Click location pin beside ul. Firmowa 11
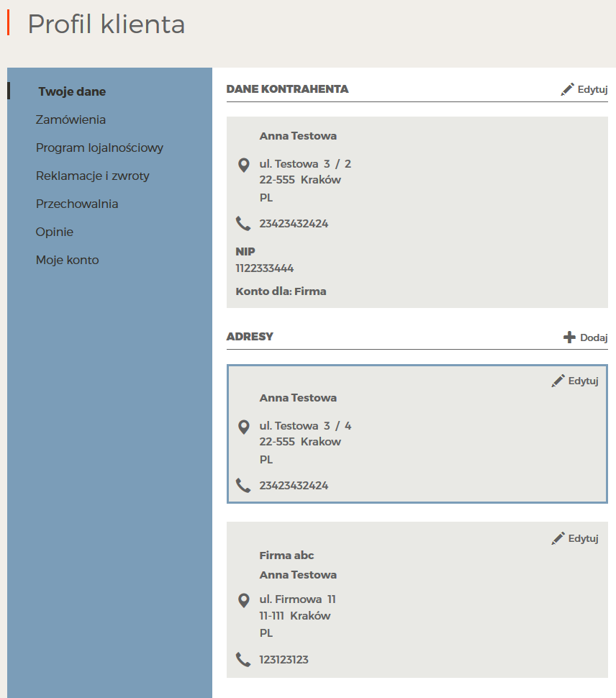Viewport: 616px width, 698px height. [243, 601]
